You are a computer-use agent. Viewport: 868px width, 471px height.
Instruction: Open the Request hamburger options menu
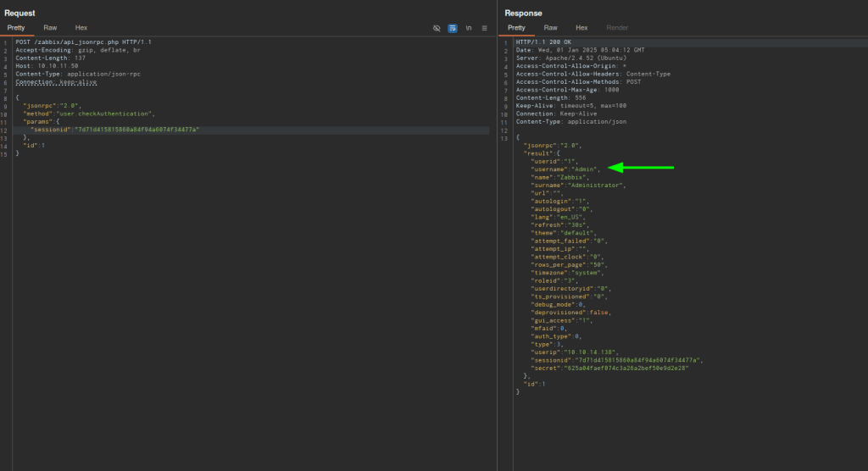(x=485, y=28)
